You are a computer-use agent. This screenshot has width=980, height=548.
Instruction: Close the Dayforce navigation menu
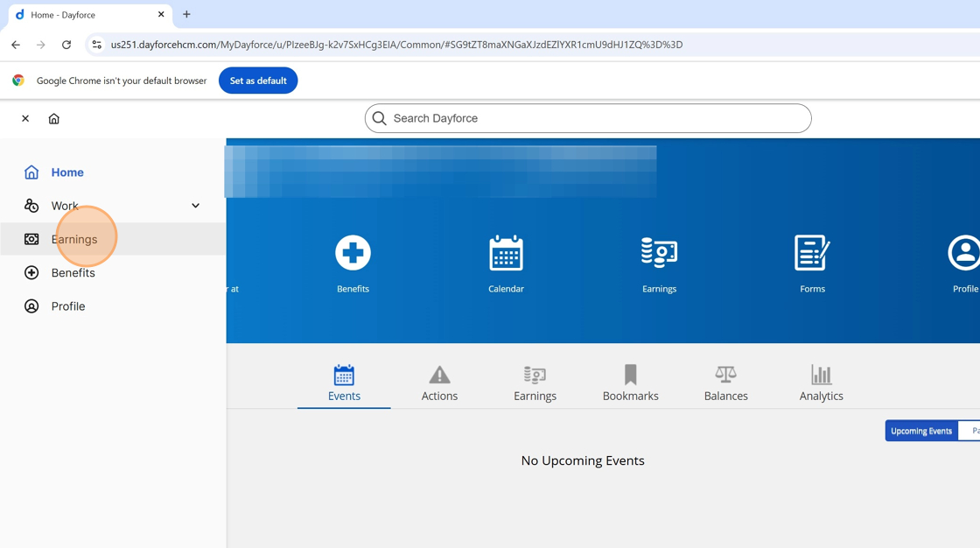pyautogui.click(x=25, y=118)
